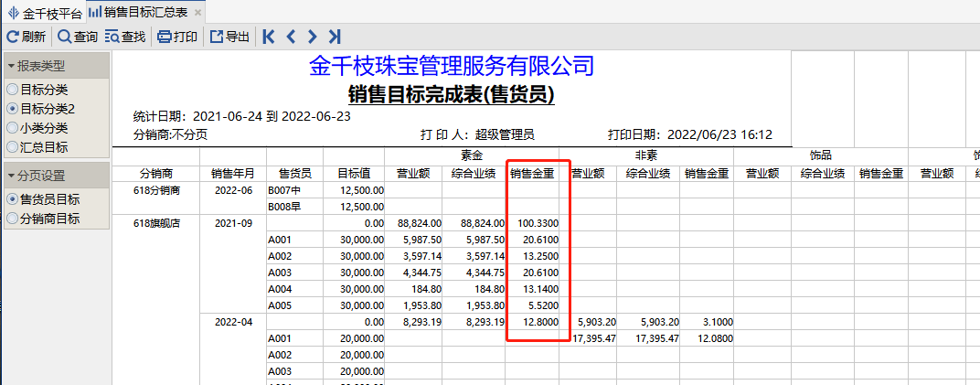
Task: Click the 618分销商 cell
Action: [x=156, y=190]
